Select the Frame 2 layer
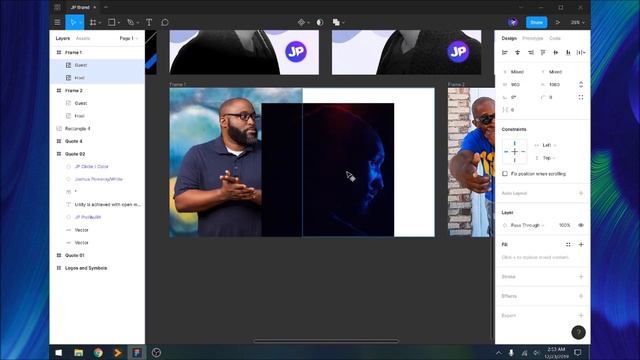Viewport: 640px width, 360px height. tap(97, 91)
